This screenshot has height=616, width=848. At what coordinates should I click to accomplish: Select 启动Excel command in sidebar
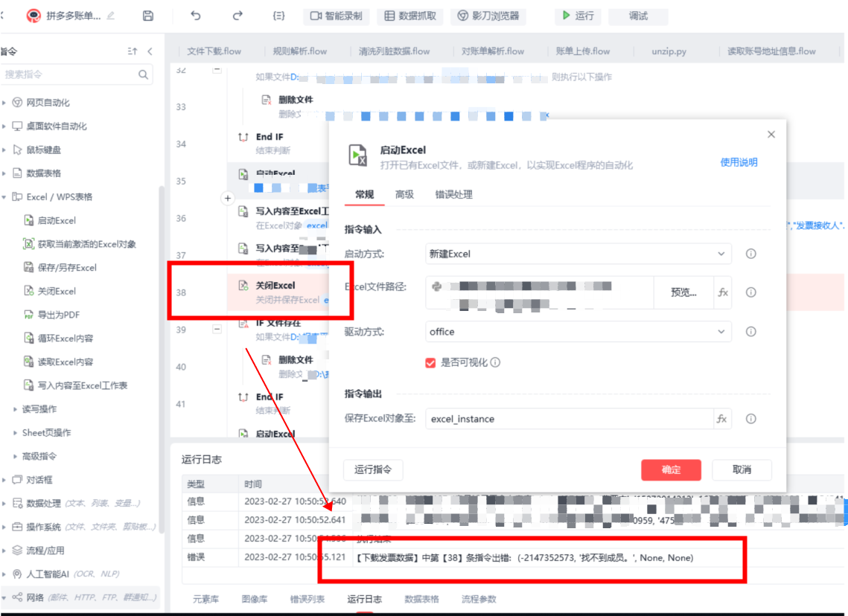[57, 220]
